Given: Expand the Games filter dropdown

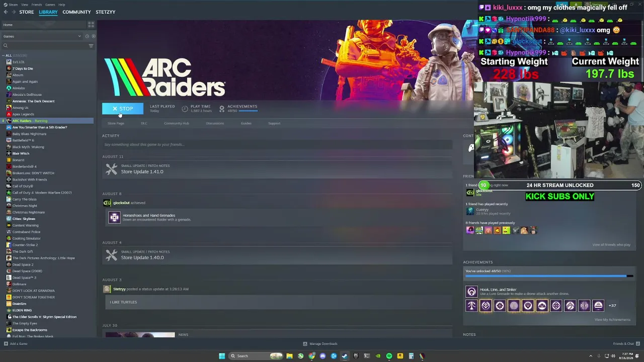Looking at the screenshot, I should click(x=79, y=36).
